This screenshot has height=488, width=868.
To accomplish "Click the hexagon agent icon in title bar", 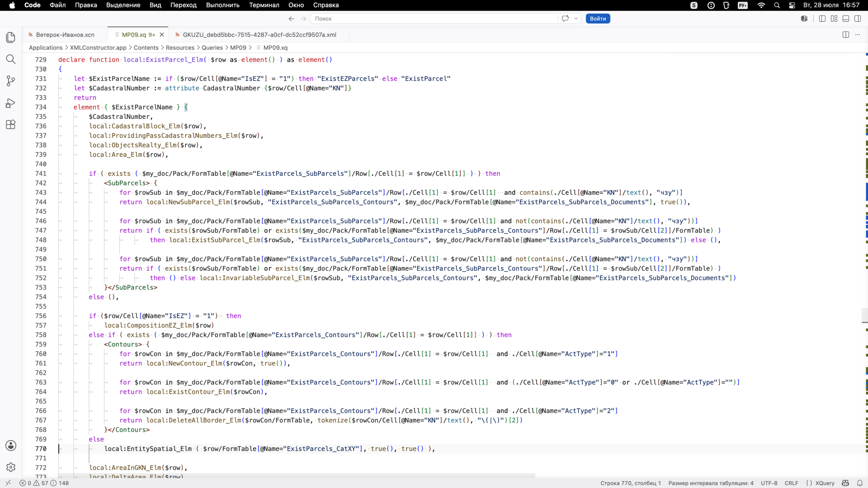I will 804,19.
